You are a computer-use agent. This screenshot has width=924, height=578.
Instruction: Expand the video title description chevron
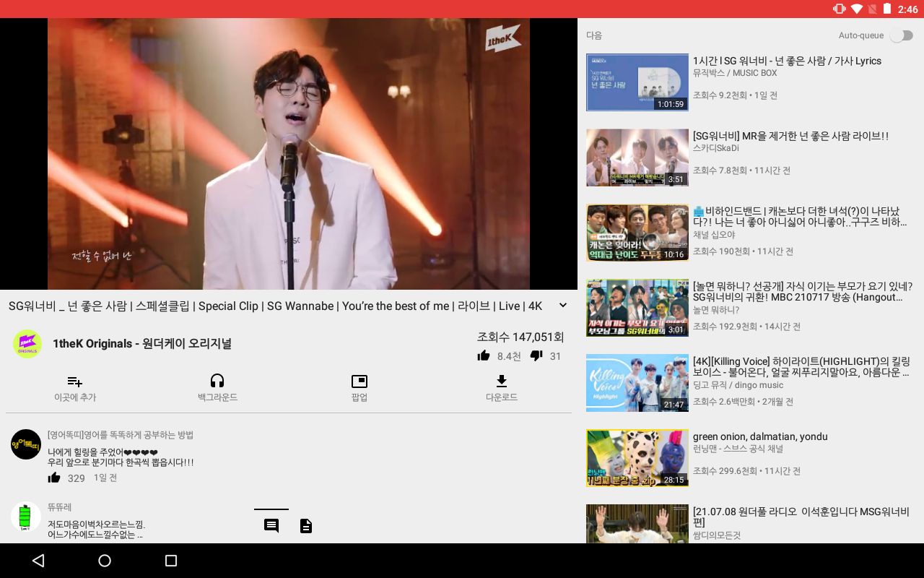pos(563,306)
